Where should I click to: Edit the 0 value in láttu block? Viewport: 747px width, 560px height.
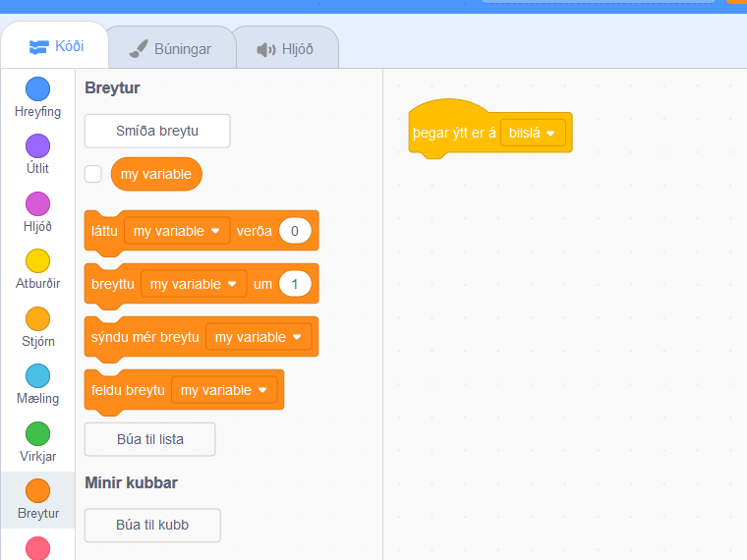(295, 231)
